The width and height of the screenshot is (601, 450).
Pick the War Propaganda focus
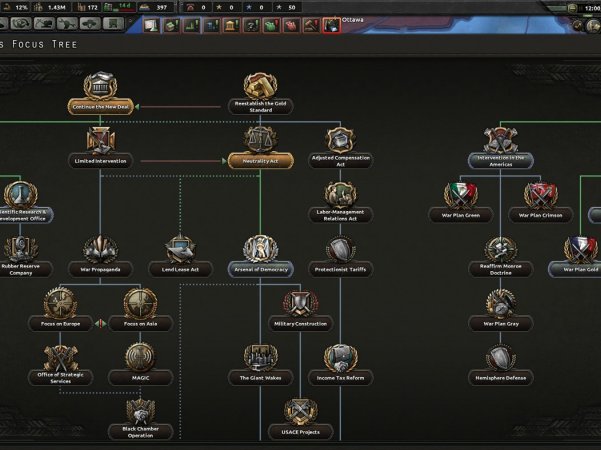[x=100, y=269]
